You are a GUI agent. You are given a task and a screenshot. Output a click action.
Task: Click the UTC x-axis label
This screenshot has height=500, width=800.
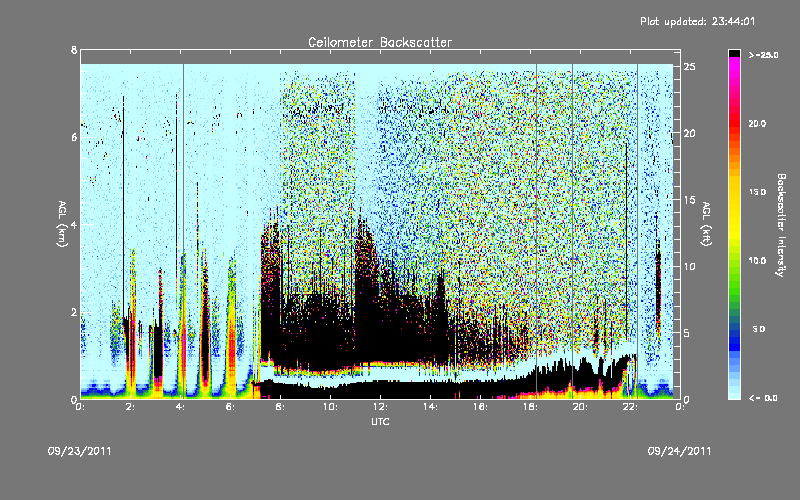(x=380, y=421)
